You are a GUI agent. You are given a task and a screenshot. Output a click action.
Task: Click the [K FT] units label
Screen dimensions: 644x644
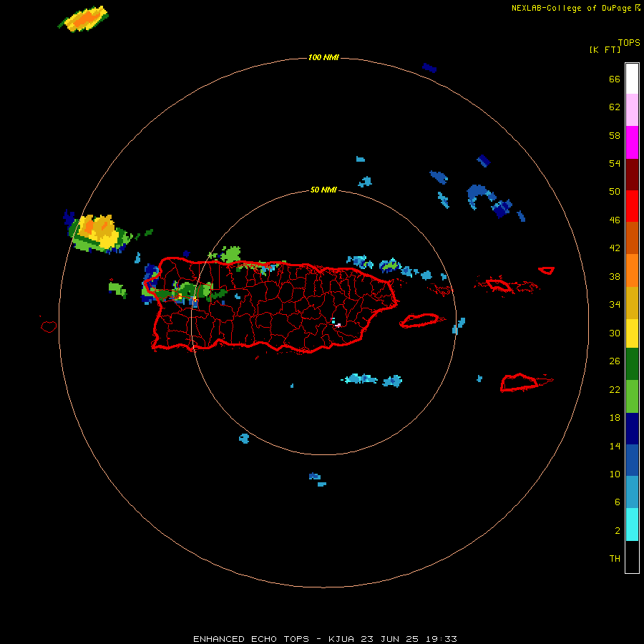pos(605,49)
